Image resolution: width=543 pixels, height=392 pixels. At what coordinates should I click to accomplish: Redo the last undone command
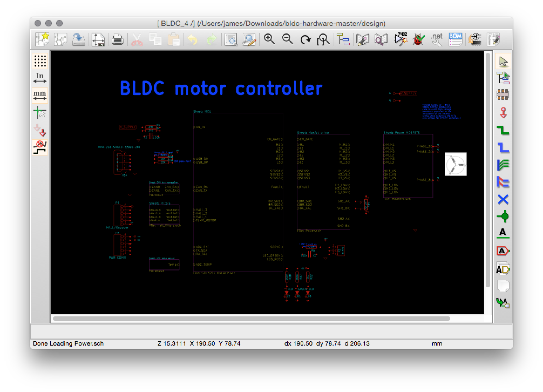click(x=212, y=40)
